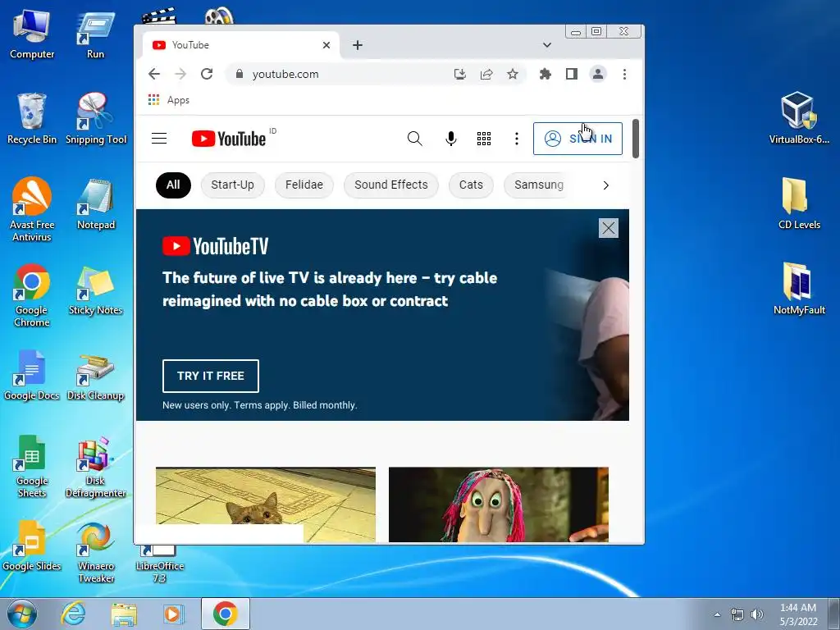Screen dimensions: 840x630
Task: Open Chrome extensions puzzle icon
Action: [x=546, y=74]
